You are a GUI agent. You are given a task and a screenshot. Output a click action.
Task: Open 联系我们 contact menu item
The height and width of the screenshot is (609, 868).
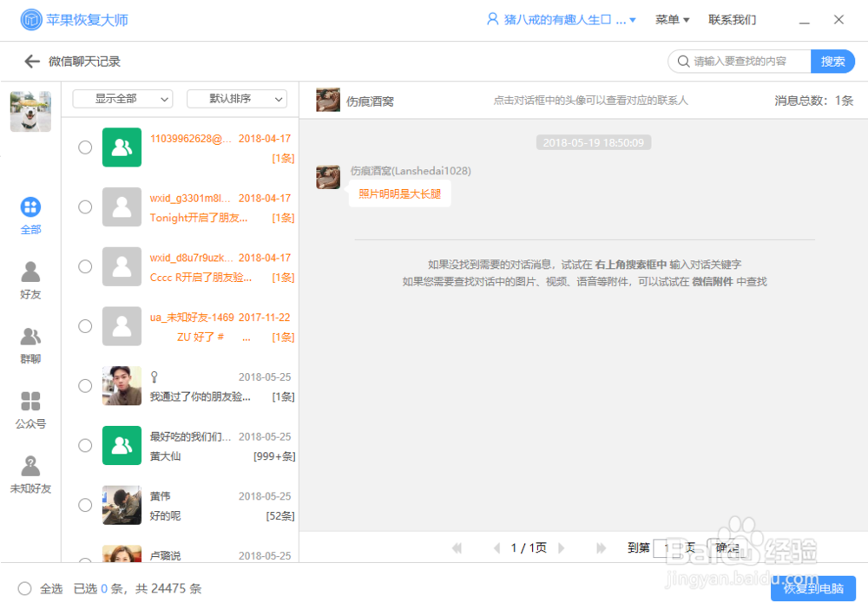(x=732, y=20)
